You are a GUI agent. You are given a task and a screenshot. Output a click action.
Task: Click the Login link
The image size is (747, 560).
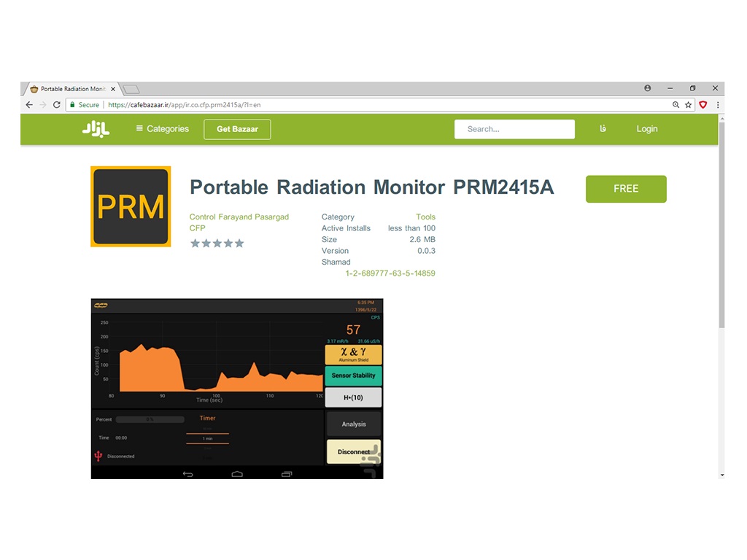click(x=647, y=128)
